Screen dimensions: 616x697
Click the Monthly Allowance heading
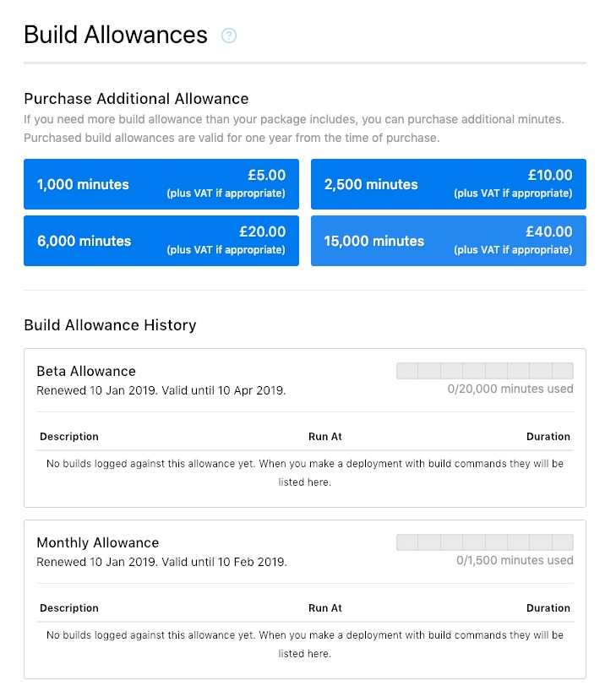tap(98, 542)
